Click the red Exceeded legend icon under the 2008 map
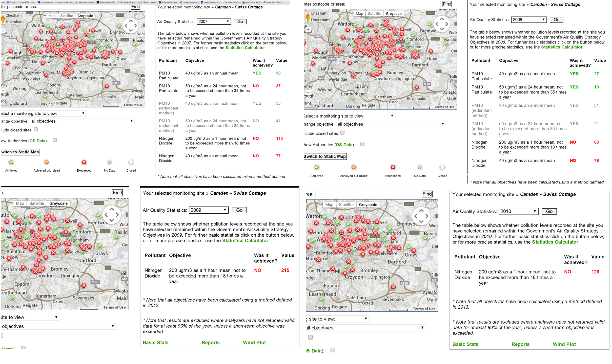Screen dimensions: 612x364 (393, 167)
